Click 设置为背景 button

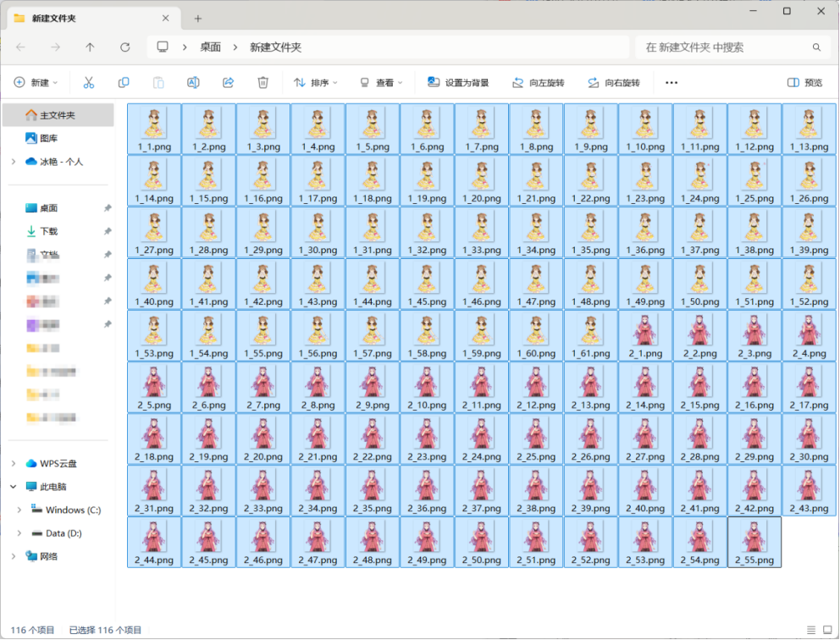pyautogui.click(x=458, y=82)
